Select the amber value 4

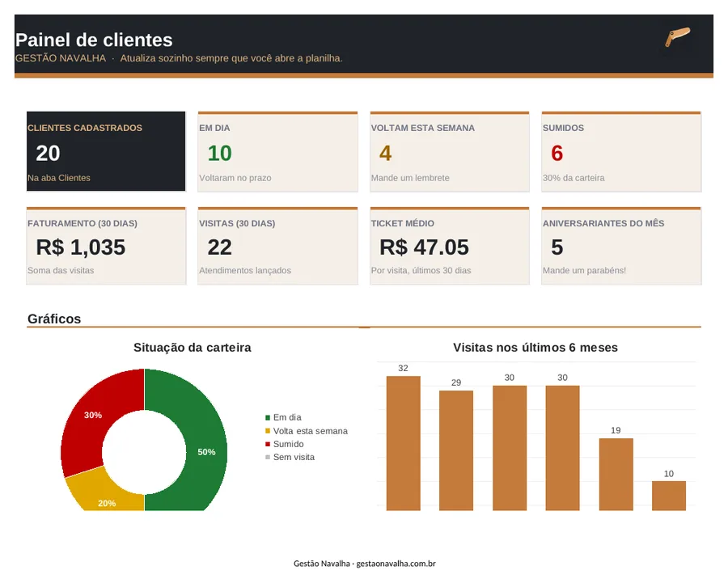coord(385,153)
